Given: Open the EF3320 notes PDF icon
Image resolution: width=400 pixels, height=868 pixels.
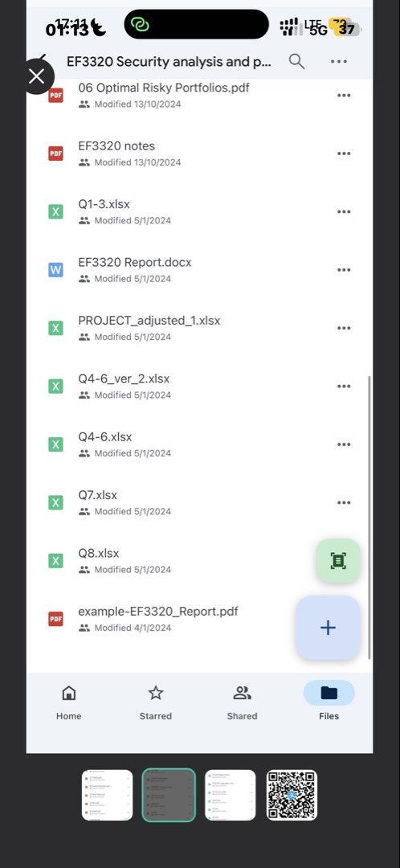Looking at the screenshot, I should tap(56, 154).
